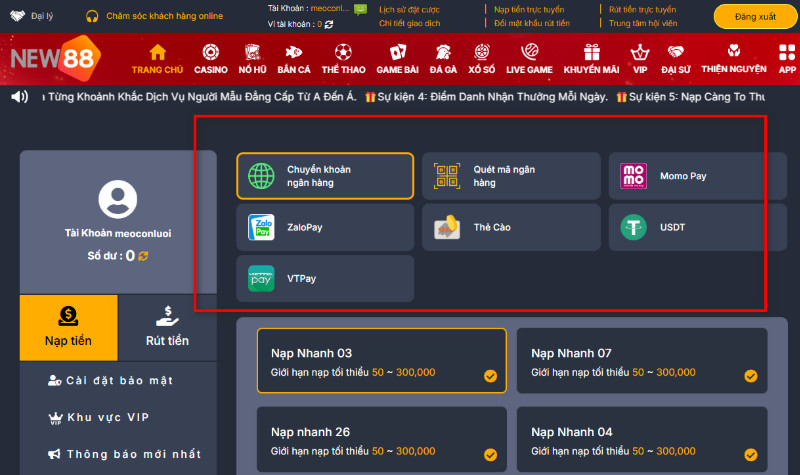
Task: Open VIP crown menu icon
Action: pos(640,52)
